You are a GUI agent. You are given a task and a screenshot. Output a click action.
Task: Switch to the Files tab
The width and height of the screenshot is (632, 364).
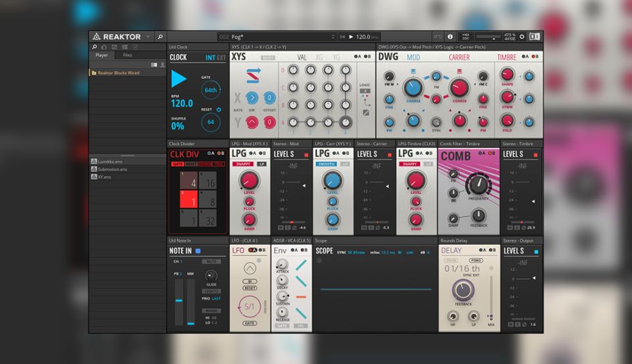coord(127,55)
